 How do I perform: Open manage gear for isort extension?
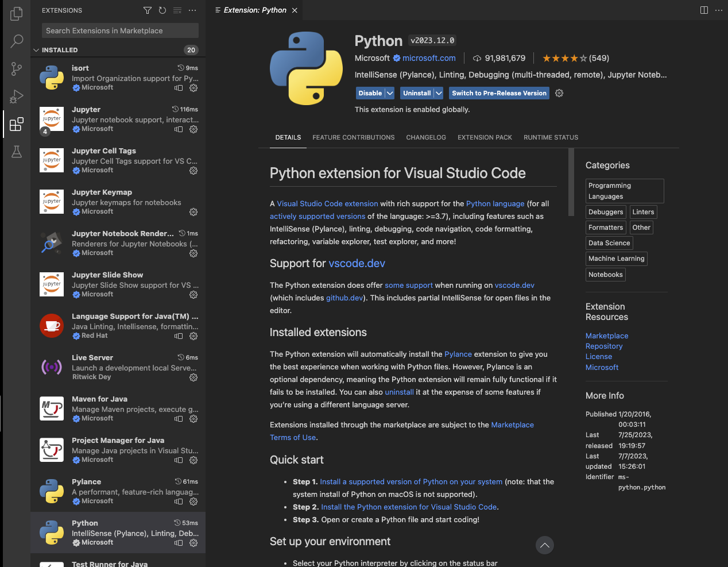coord(193,88)
